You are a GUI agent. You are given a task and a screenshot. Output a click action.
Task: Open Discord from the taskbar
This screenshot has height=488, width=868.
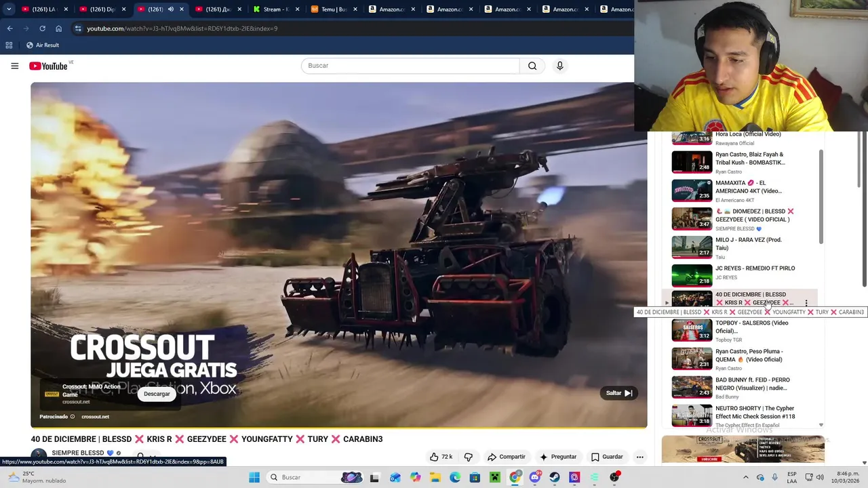coord(535,477)
